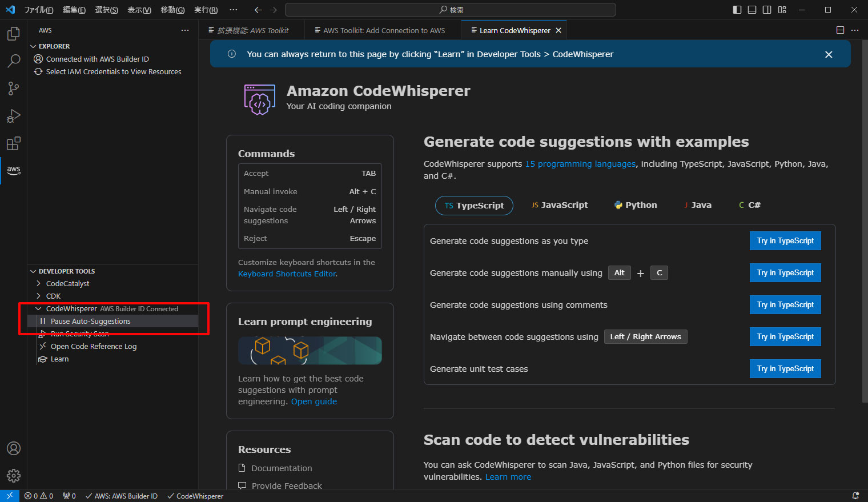This screenshot has height=502, width=868.
Task: Toggle primary side bar layout icon
Action: click(x=737, y=10)
